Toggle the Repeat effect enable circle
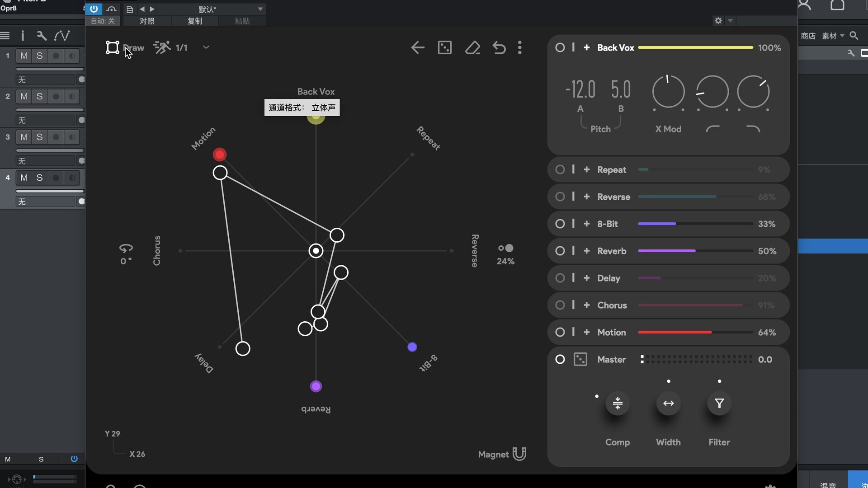This screenshot has width=868, height=488. click(x=560, y=169)
